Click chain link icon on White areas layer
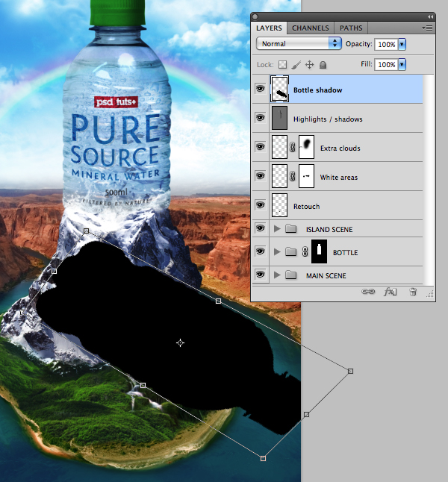This screenshot has height=482, width=448. point(292,176)
